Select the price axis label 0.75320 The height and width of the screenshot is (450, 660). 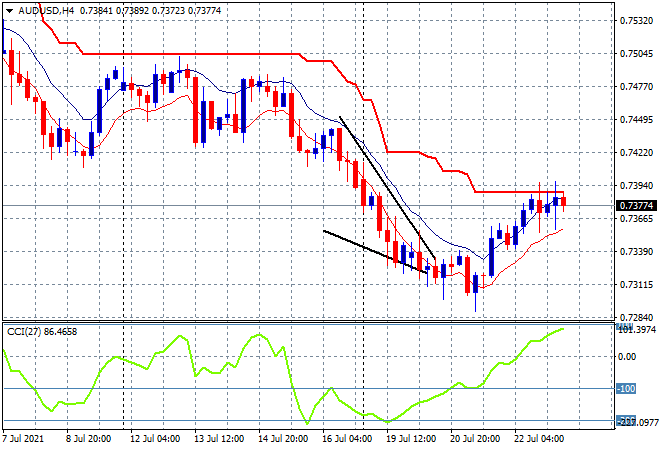(x=636, y=21)
